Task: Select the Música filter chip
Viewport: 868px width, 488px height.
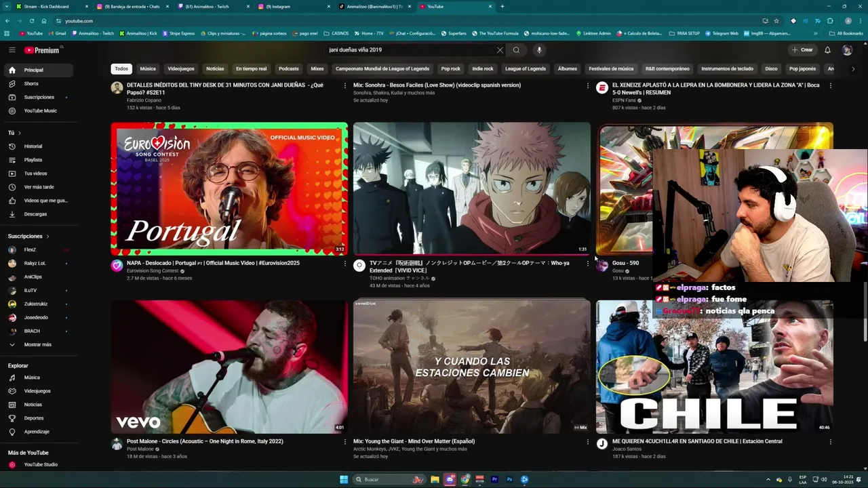Action: point(148,68)
